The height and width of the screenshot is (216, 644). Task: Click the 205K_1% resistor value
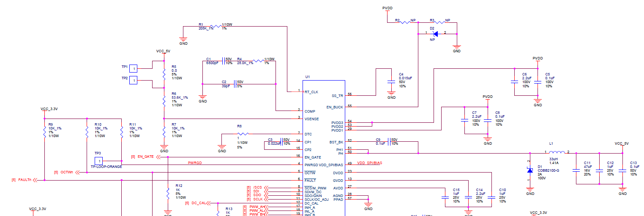[206, 28]
